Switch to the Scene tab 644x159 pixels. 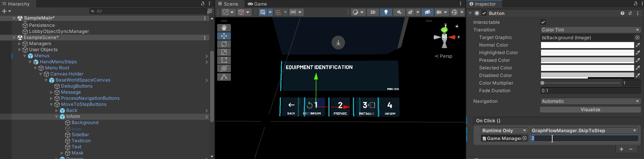[228, 4]
